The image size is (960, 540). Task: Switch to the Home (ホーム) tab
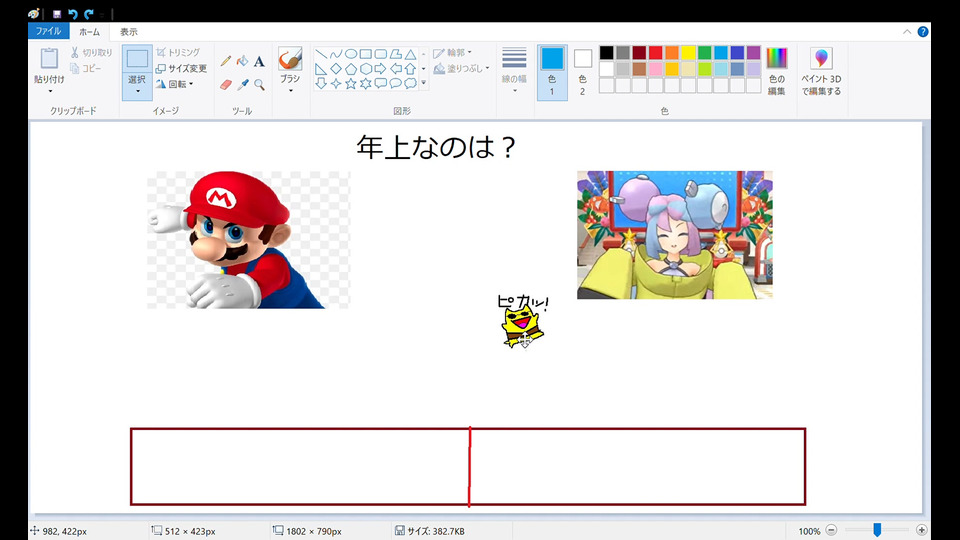coord(89,32)
